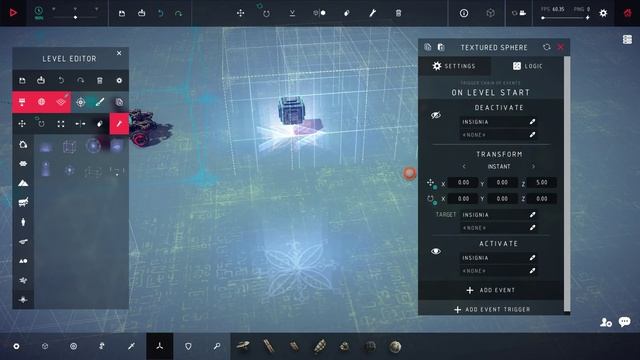Switch to the Settings tab
This screenshot has height=360, width=640.
454,66
